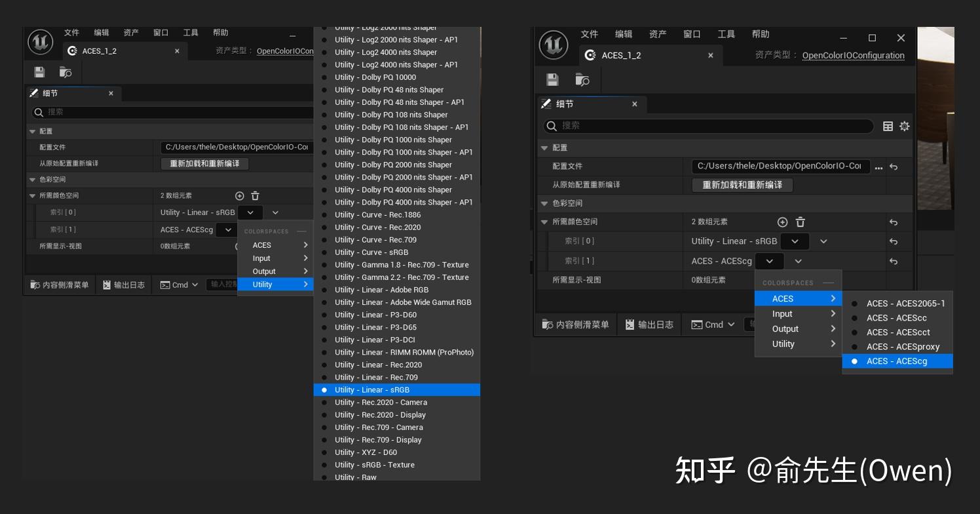The image size is (980, 514).
Task: Collapse the 所需颜色空间 section
Action: [x=544, y=222]
